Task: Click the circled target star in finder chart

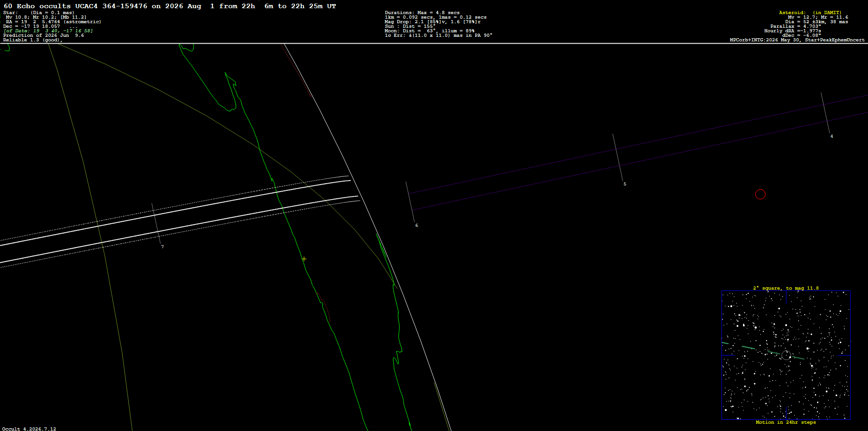Action: (786, 355)
